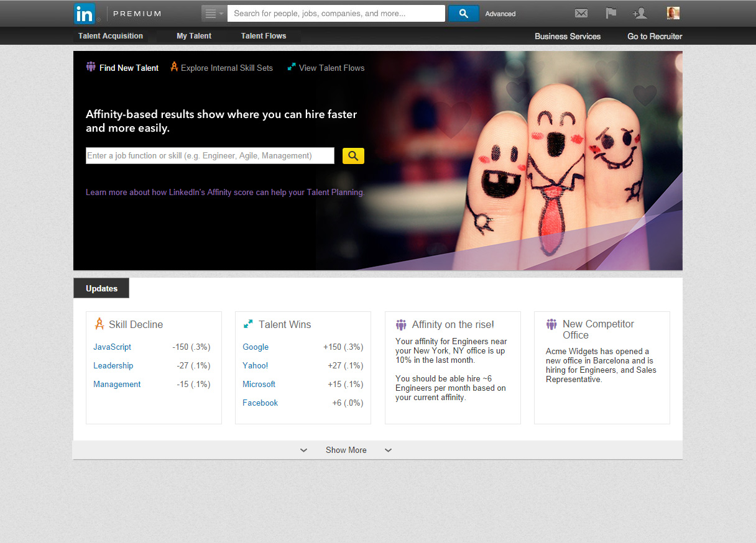This screenshot has height=543, width=756.
Task: Click the right chevron beside Show More
Action: pyautogui.click(x=388, y=450)
